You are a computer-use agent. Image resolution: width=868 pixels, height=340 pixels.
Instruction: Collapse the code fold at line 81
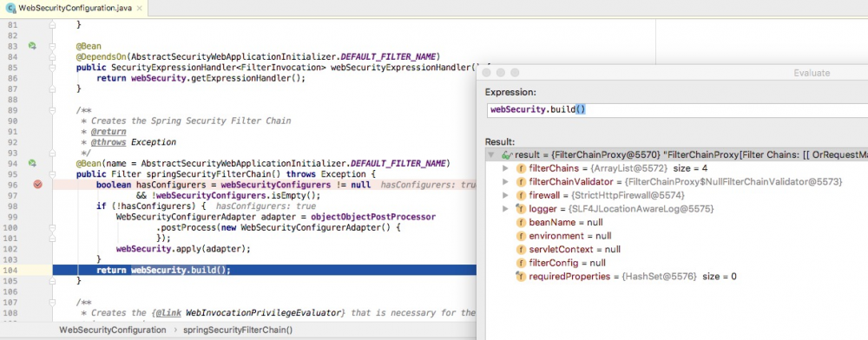tap(53, 25)
